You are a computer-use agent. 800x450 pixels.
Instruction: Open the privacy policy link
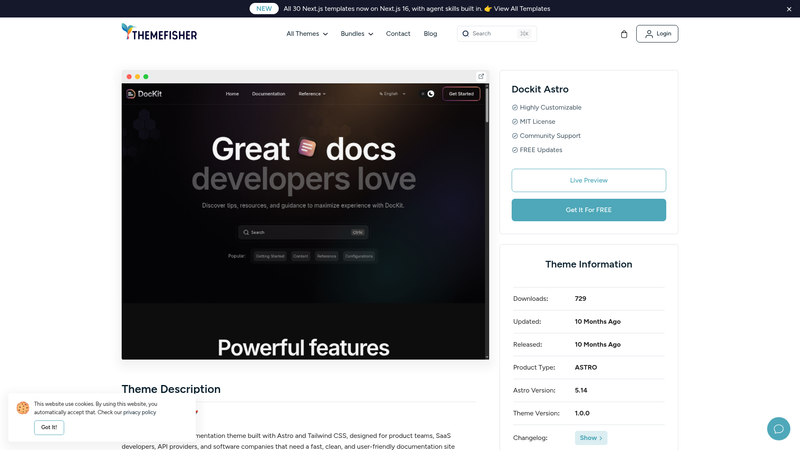point(139,412)
